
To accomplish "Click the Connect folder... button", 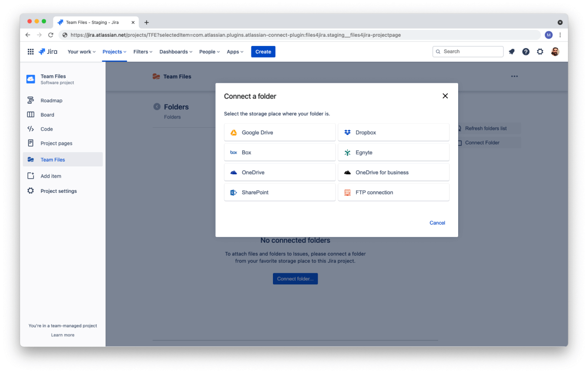I will click(x=295, y=279).
